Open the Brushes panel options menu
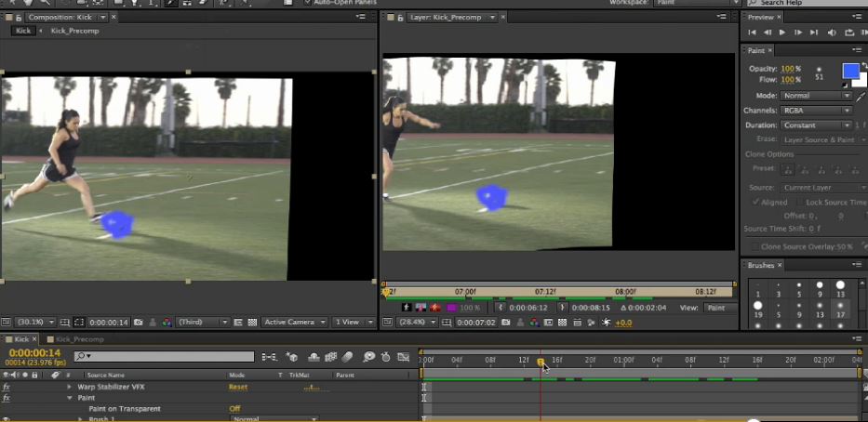Screen dimensions: 868x422 click(x=858, y=266)
